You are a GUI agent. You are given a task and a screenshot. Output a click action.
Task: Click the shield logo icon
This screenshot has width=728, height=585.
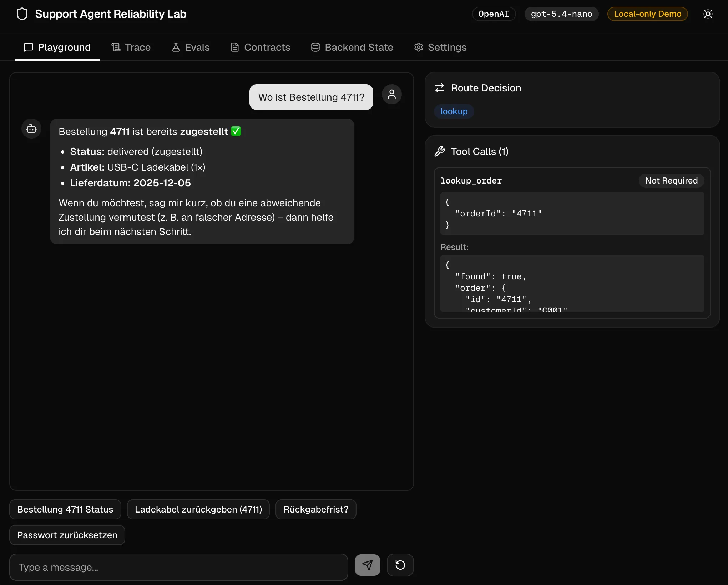click(22, 14)
